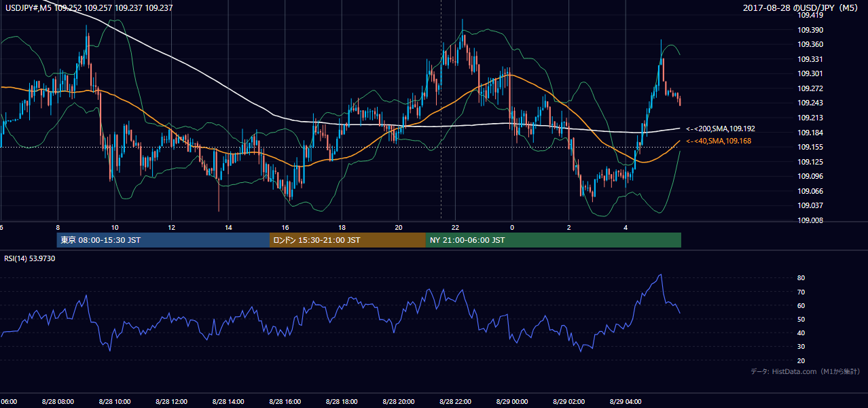The height and width of the screenshot is (408, 868).
Task: Click the 8/29 02:00 date axis label
Action: (568, 402)
